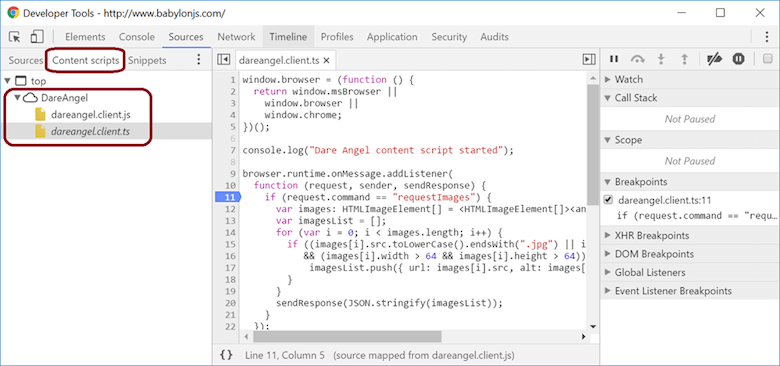Expand the Global Listeners section
780x366 pixels.
coord(607,273)
